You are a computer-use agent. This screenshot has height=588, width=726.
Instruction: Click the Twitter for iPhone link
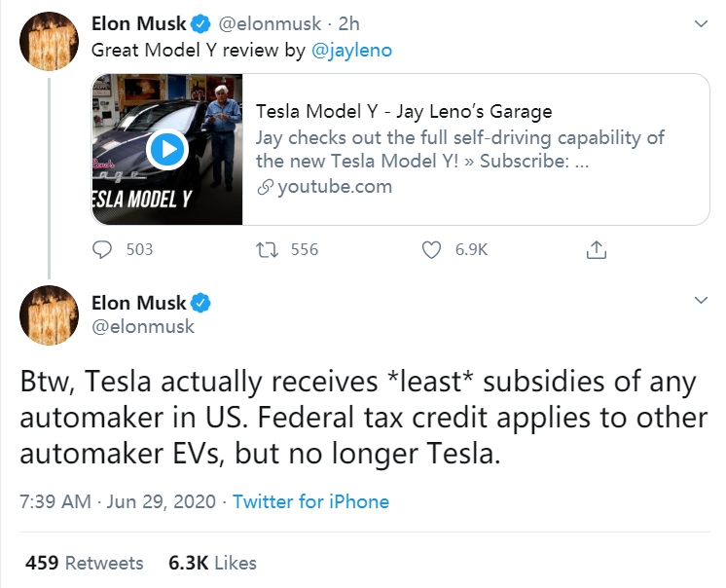(310, 502)
